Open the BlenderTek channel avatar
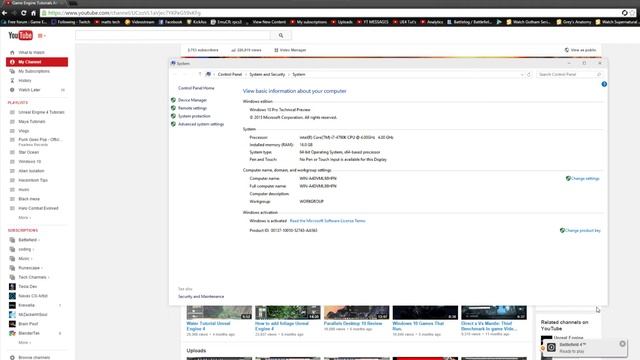 12,333
